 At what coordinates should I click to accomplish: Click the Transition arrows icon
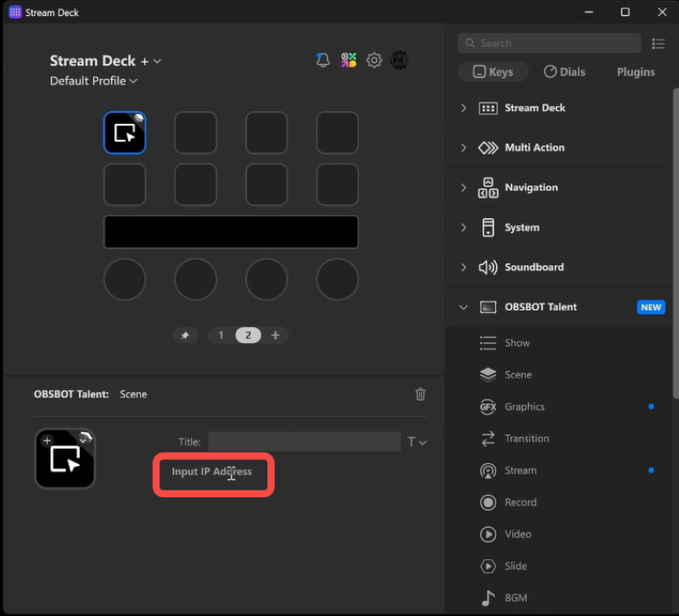coord(488,439)
